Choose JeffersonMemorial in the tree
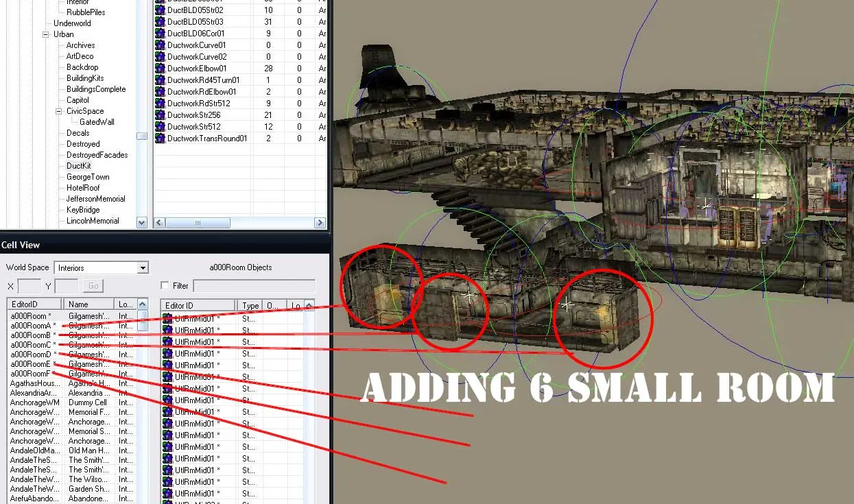Viewport: 854px width, 504px height. pos(96,199)
